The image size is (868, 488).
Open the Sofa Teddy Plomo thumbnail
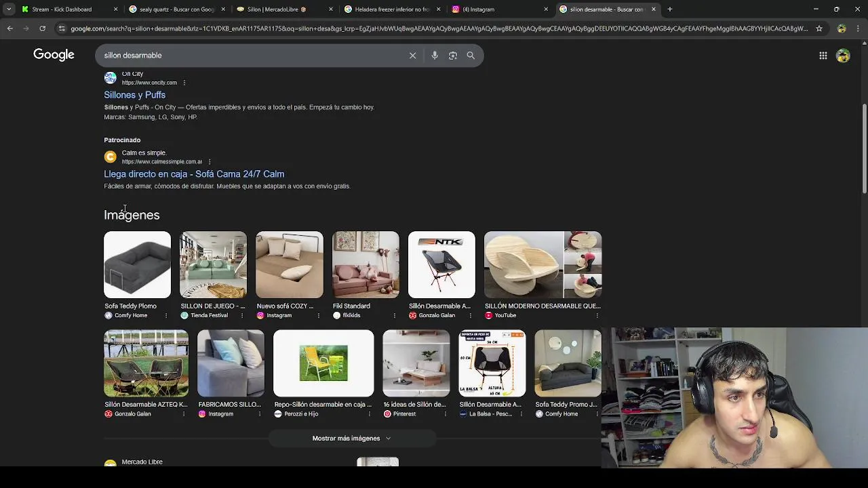[137, 265]
